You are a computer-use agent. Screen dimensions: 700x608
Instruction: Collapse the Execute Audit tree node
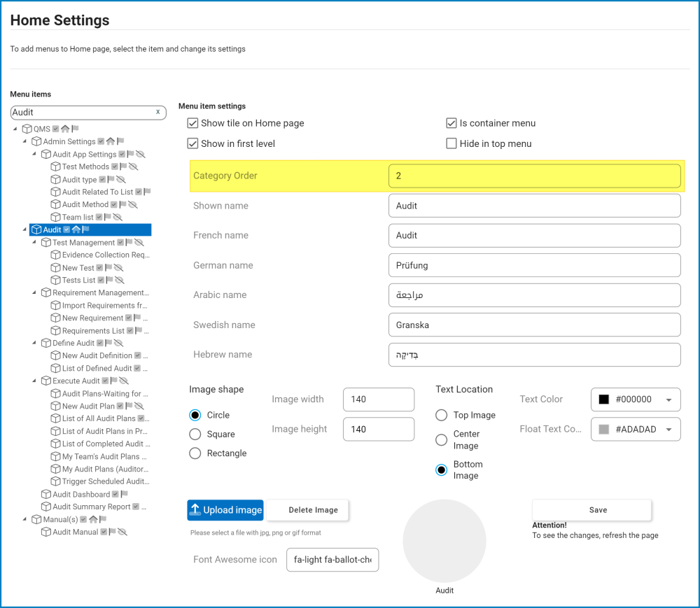35,381
